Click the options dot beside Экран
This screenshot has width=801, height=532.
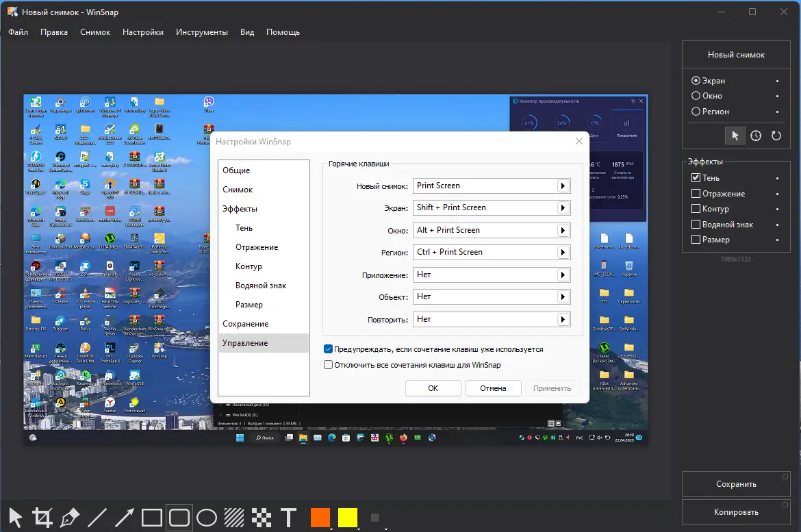[778, 81]
